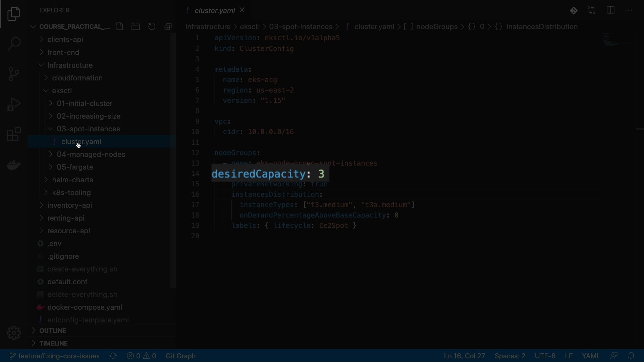Image resolution: width=644 pixels, height=362 pixels.
Task: Expand the 04-managed-nodes folder
Action: point(91,155)
